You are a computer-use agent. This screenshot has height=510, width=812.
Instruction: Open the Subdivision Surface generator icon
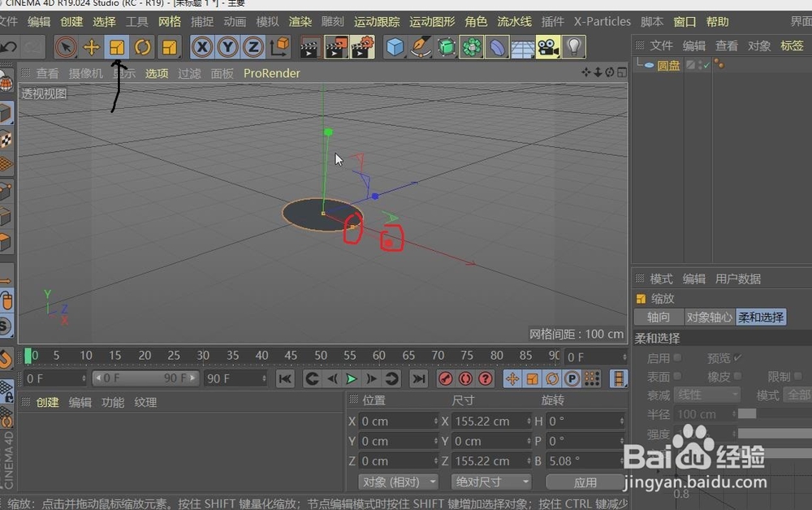(x=447, y=48)
